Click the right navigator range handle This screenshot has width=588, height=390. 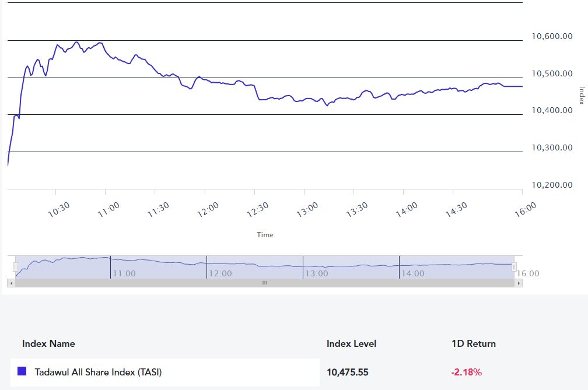click(514, 267)
